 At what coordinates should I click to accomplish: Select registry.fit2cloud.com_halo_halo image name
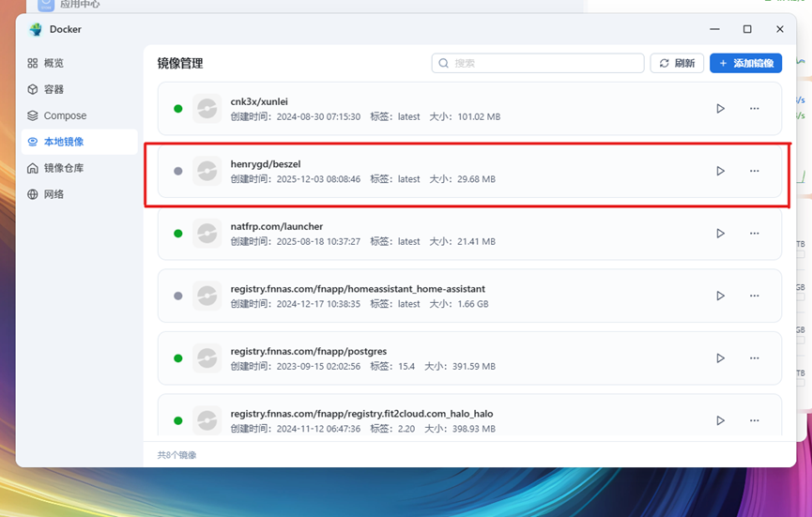coord(361,414)
